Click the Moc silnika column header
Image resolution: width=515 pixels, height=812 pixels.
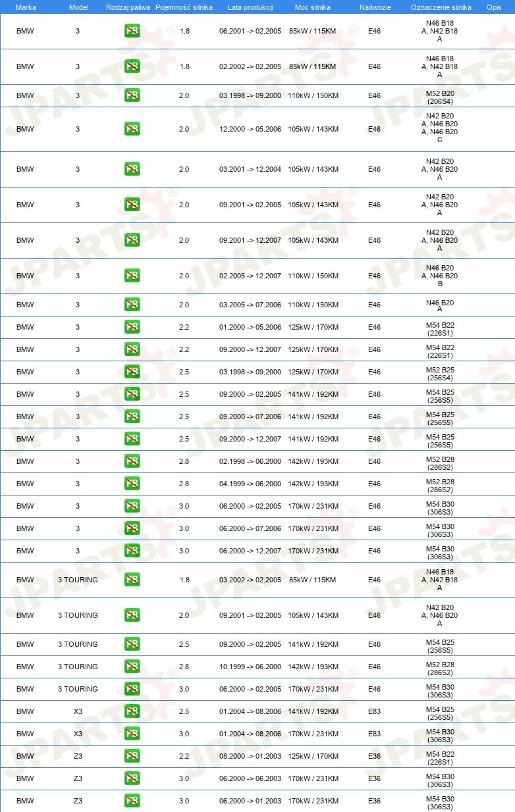point(313,7)
